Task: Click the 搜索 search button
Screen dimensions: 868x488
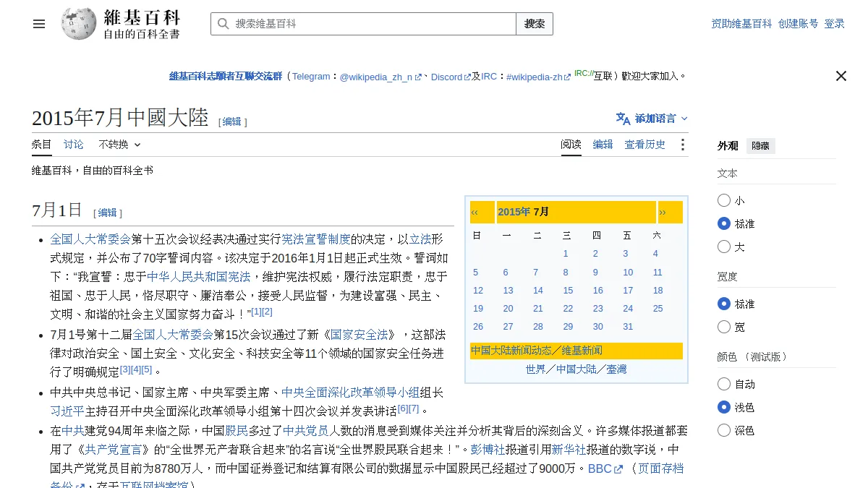Action: [535, 24]
